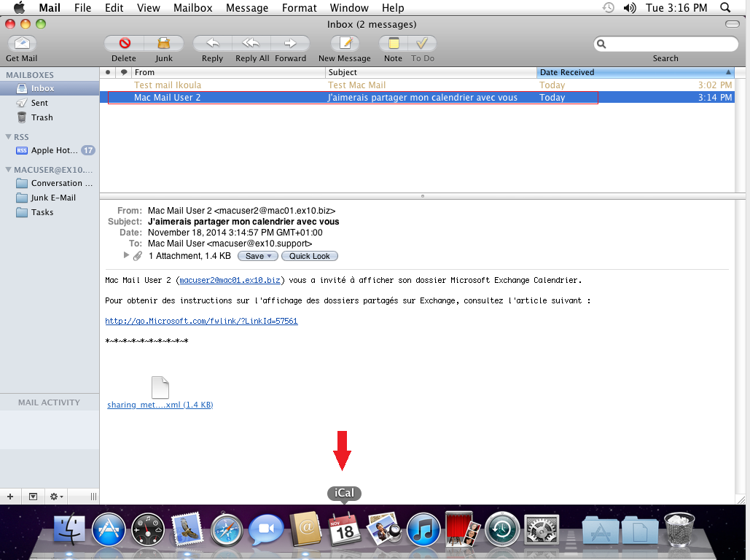The image size is (750, 560).
Task: Open the Mailbox menu
Action: [x=192, y=8]
